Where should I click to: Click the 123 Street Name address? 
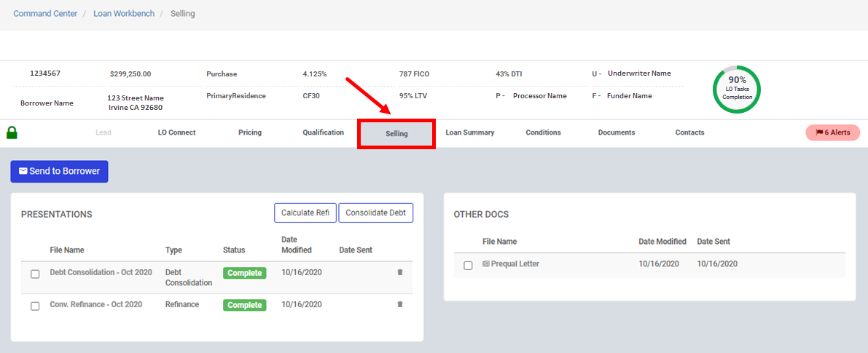[136, 103]
